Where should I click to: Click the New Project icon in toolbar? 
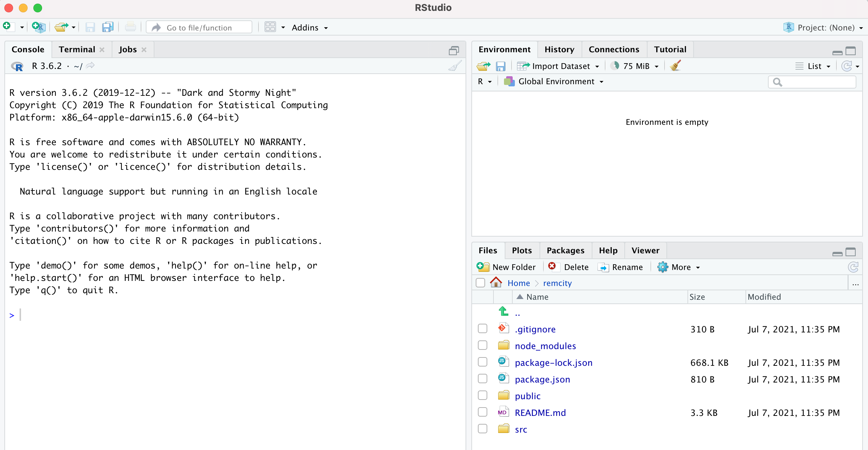pyautogui.click(x=38, y=27)
